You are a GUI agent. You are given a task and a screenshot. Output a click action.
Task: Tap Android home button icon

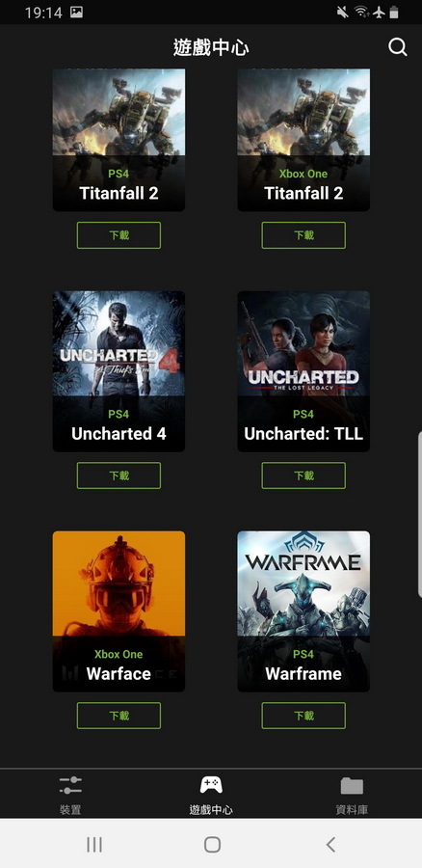[x=212, y=844]
